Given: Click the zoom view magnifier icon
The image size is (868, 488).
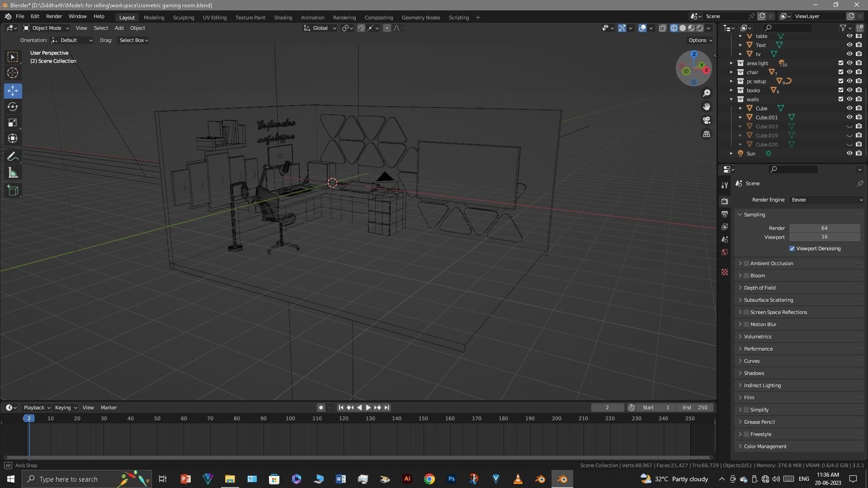Looking at the screenshot, I should (707, 93).
